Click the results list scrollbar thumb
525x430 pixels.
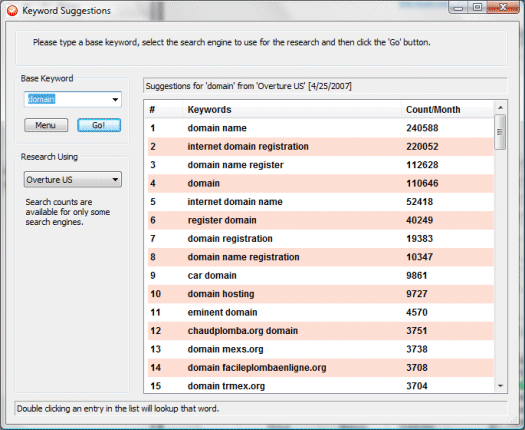point(500,132)
